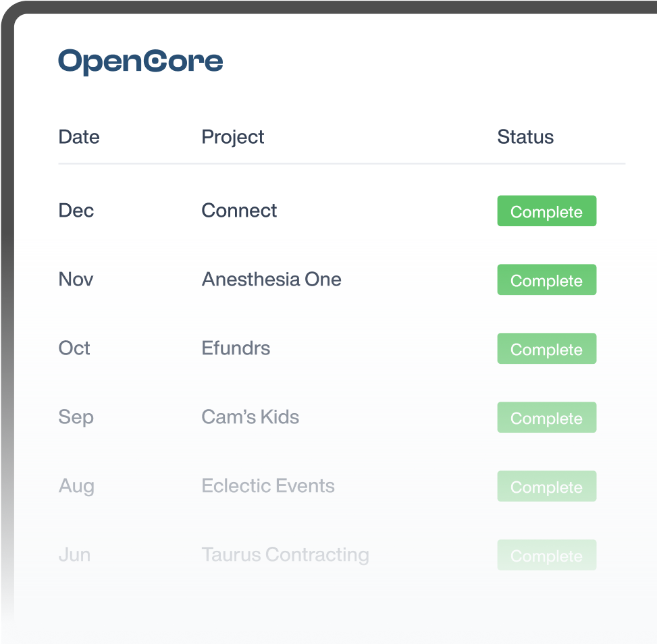657x644 pixels.
Task: Click Complete badge for Eclectic Events
Action: (x=547, y=486)
